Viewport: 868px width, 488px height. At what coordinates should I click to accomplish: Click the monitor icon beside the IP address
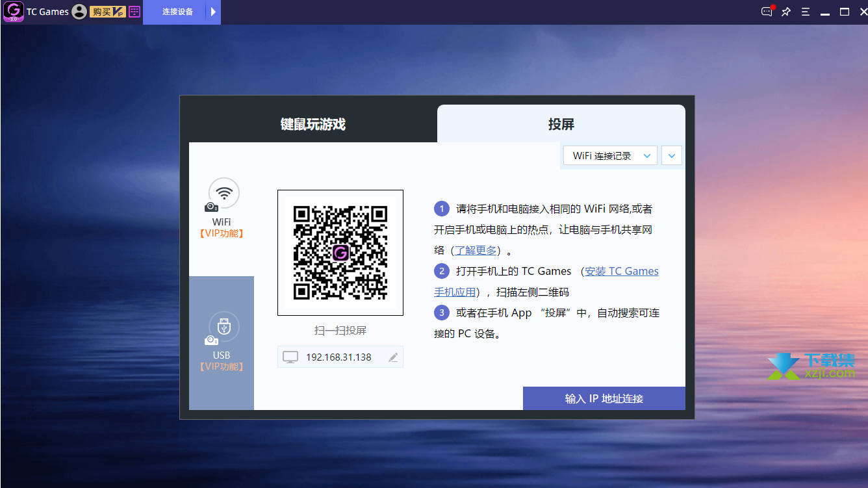pos(290,357)
